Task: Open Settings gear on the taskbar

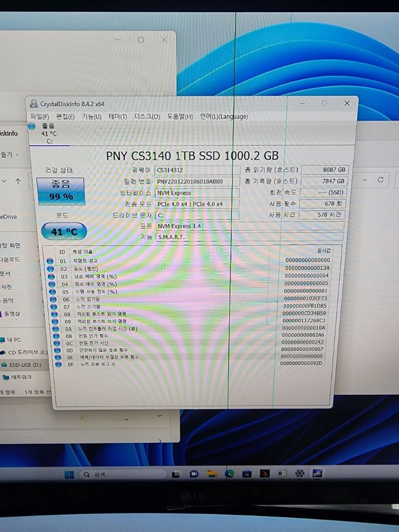Action: click(300, 473)
